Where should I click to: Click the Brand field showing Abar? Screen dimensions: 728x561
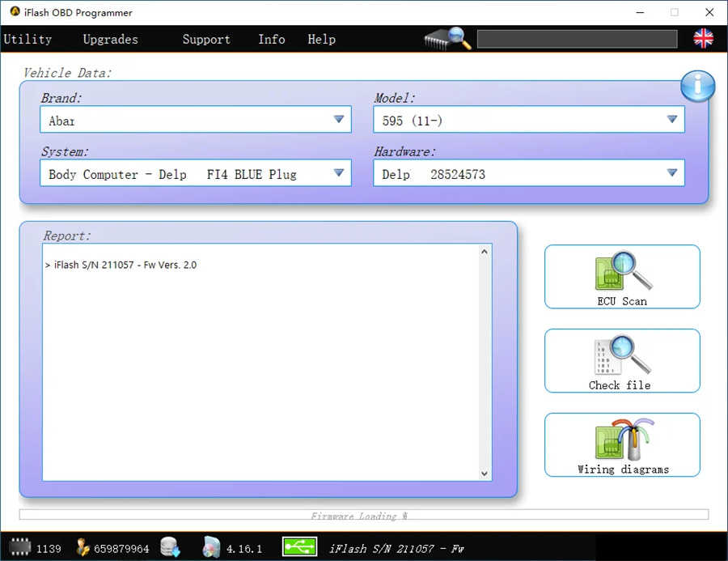tap(196, 120)
